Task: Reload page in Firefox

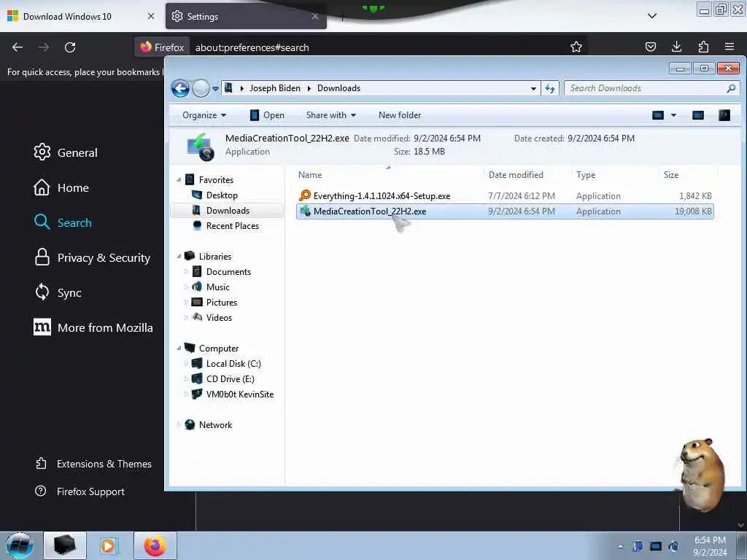Action: pyautogui.click(x=70, y=47)
